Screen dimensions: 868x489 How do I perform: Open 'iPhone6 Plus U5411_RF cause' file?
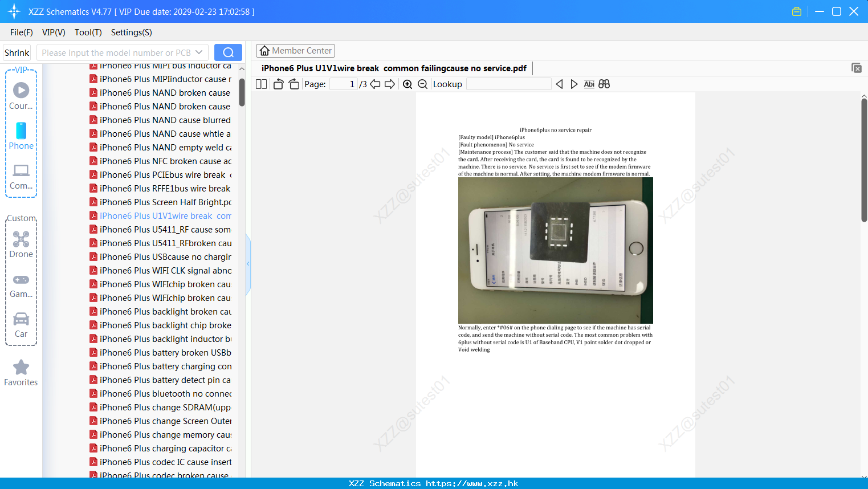coord(161,230)
